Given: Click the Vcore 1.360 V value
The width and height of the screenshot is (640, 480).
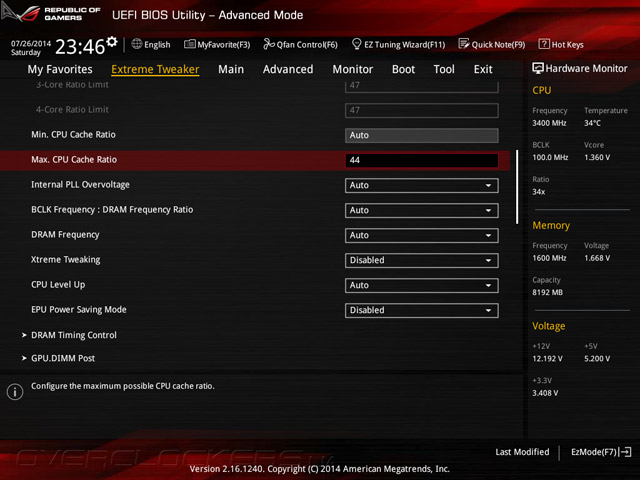Looking at the screenshot, I should coord(597,157).
